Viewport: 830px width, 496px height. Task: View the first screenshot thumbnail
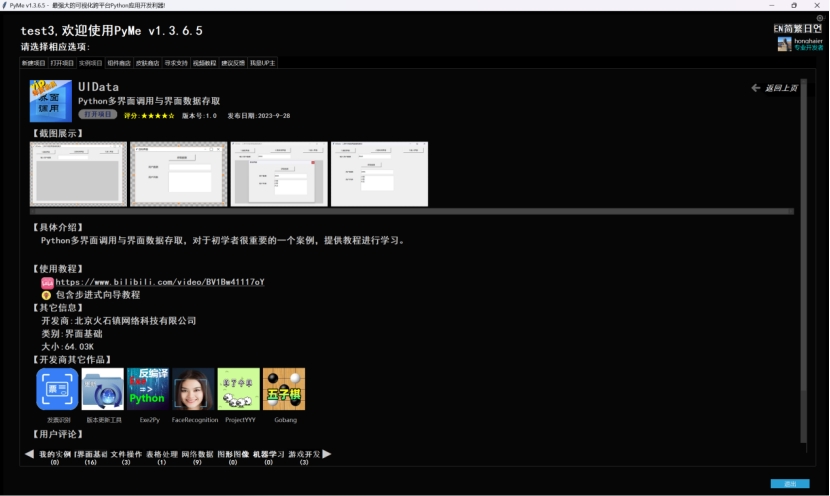click(78, 174)
